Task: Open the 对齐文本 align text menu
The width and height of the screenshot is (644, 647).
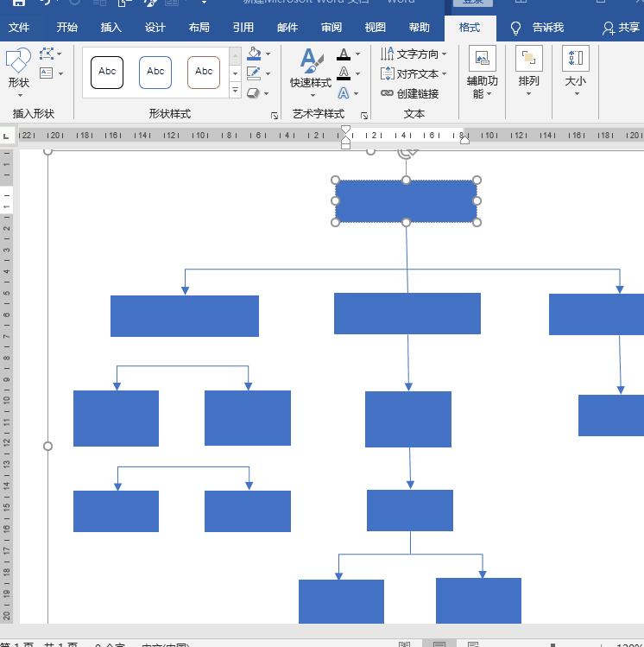Action: (x=414, y=73)
